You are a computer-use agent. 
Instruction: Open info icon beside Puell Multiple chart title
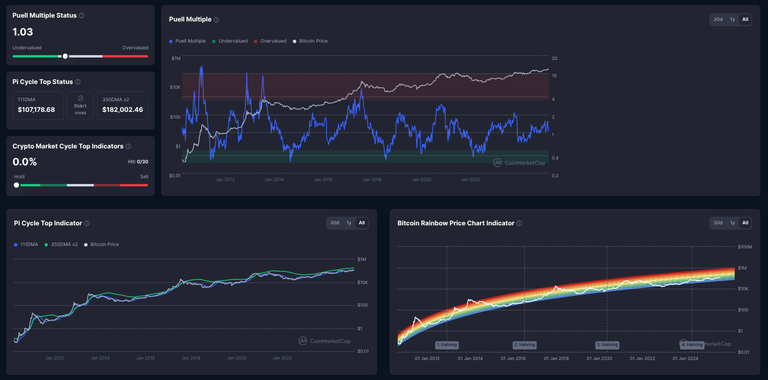pos(216,20)
